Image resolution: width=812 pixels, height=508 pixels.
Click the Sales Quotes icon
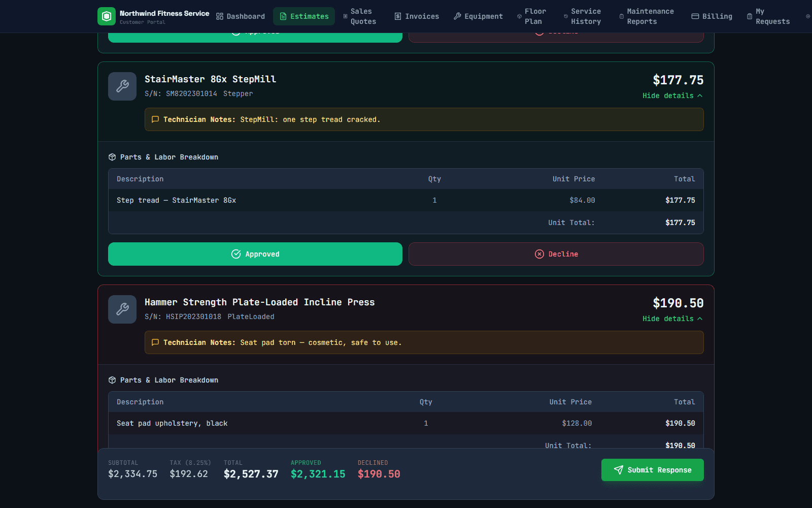tap(346, 16)
